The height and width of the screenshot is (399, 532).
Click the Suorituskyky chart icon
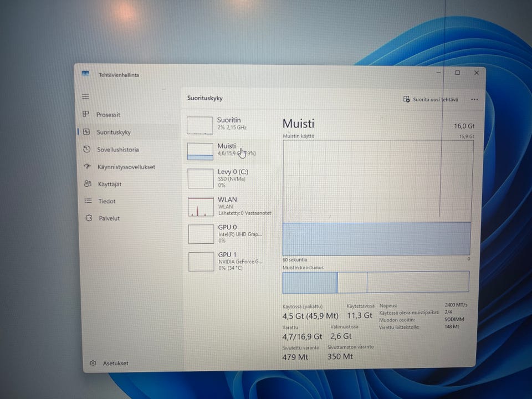[x=86, y=132]
